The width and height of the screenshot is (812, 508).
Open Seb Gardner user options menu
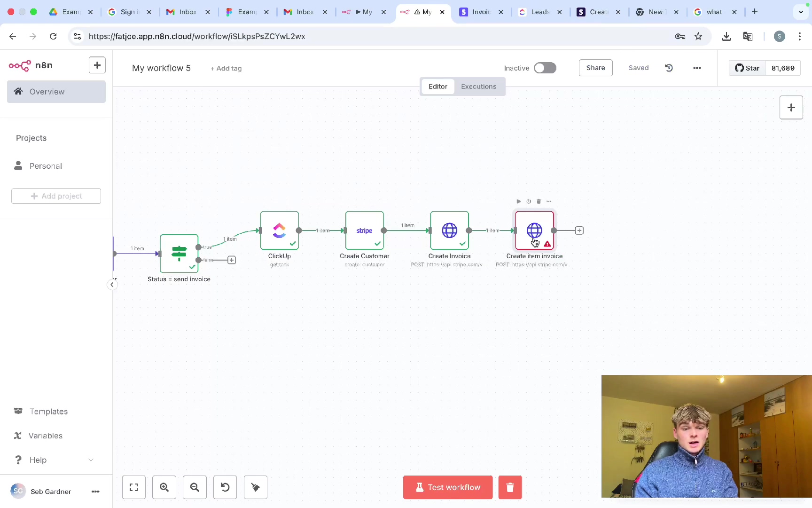[x=95, y=492]
